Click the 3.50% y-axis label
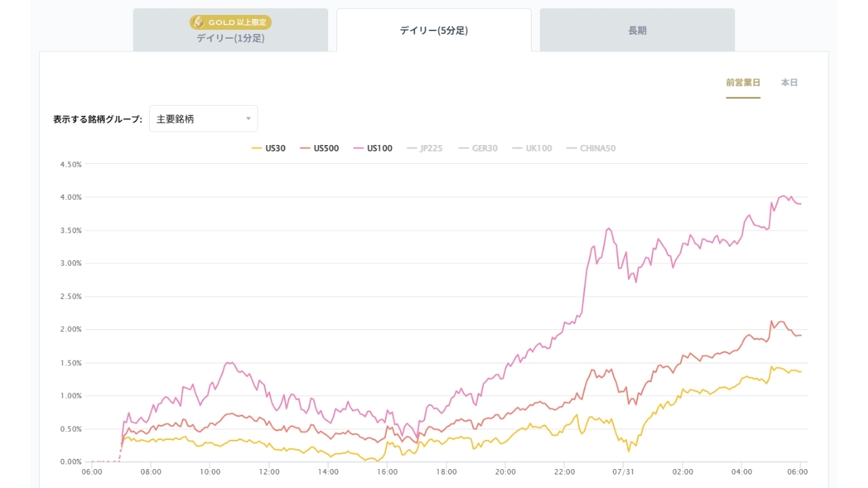 tap(71, 230)
